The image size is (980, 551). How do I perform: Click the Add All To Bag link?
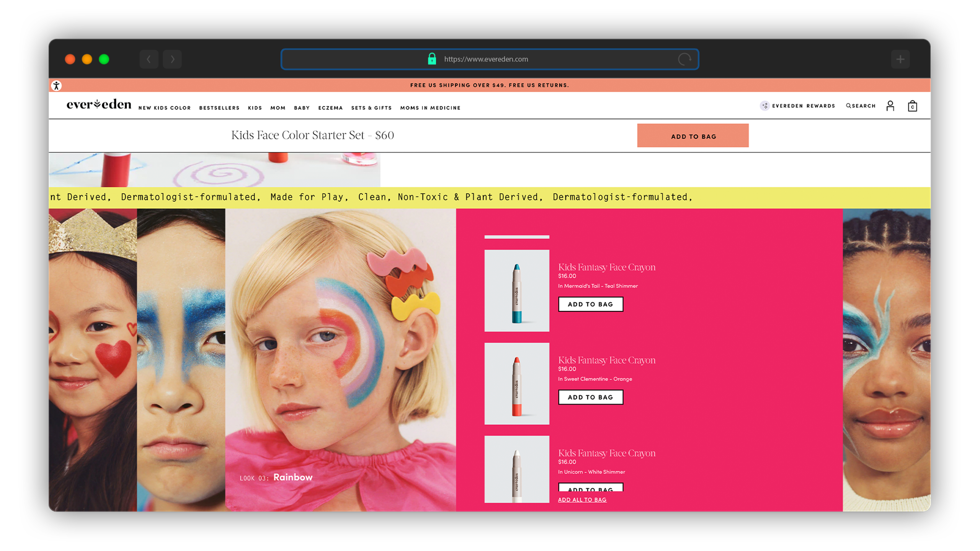(x=582, y=500)
